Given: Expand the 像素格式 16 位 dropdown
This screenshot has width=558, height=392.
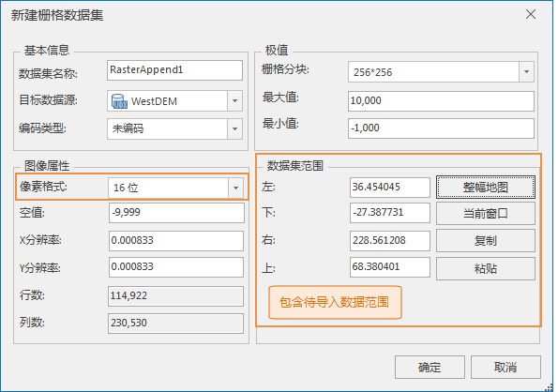Looking at the screenshot, I should tap(235, 188).
